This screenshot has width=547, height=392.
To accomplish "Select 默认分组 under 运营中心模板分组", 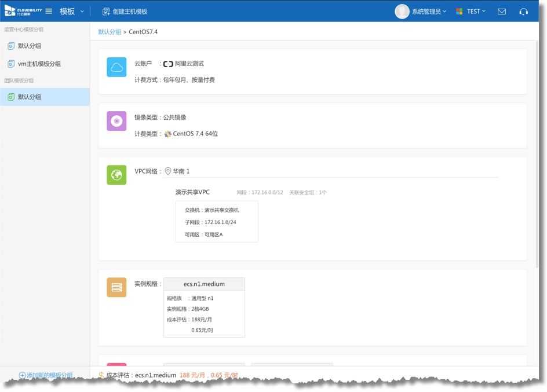I will coord(29,46).
